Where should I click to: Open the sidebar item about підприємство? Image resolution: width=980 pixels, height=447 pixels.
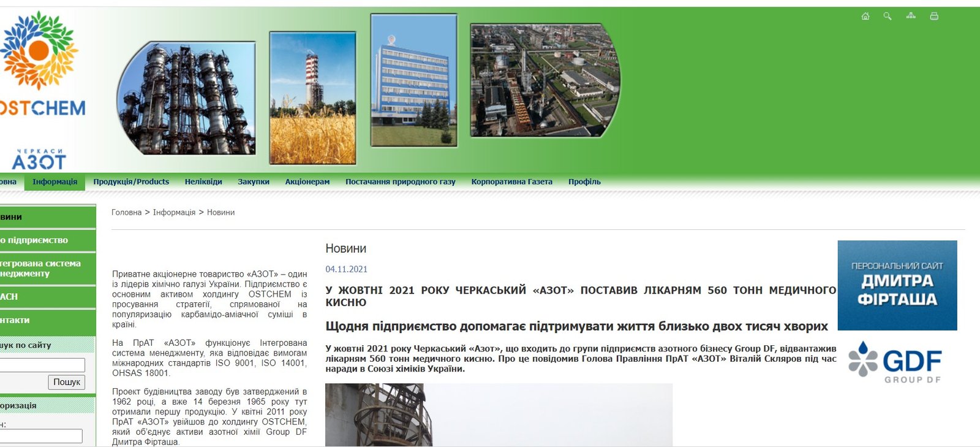pyautogui.click(x=48, y=240)
